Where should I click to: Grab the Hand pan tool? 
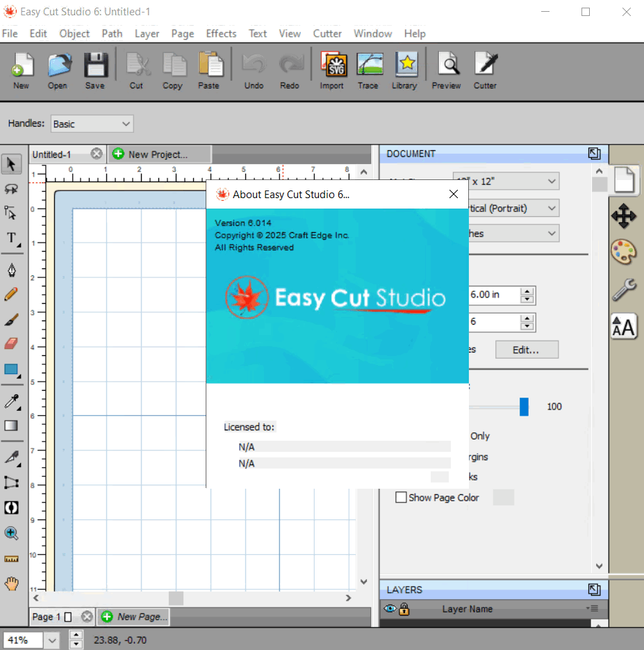[x=12, y=583]
